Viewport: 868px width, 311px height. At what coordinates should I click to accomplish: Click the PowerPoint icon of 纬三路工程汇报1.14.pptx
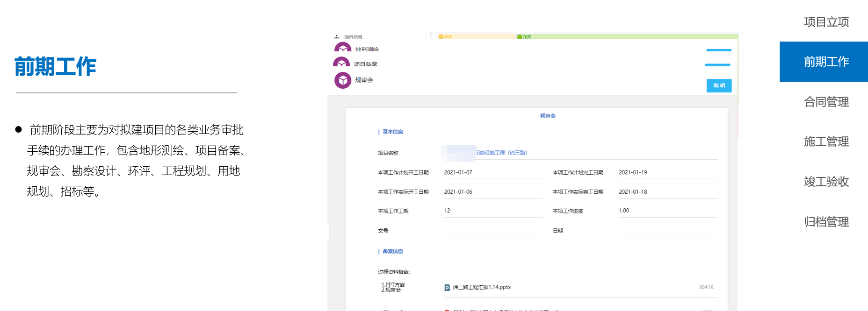pos(447,288)
